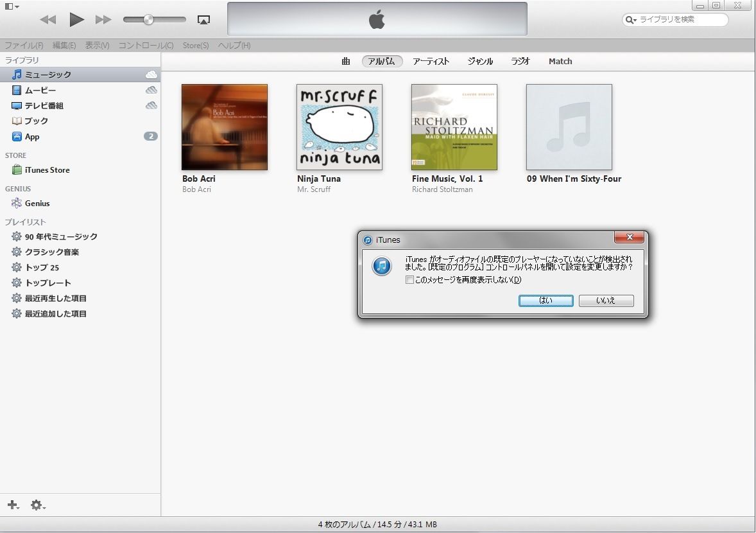This screenshot has height=533, width=756.
Task: Select テレビ番組 monitor icon in sidebar
Action: coord(17,105)
